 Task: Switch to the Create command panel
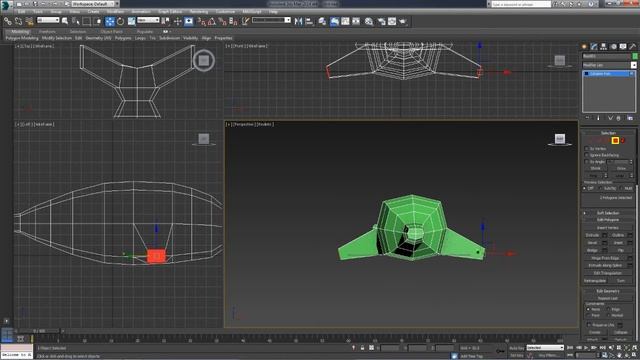point(584,47)
